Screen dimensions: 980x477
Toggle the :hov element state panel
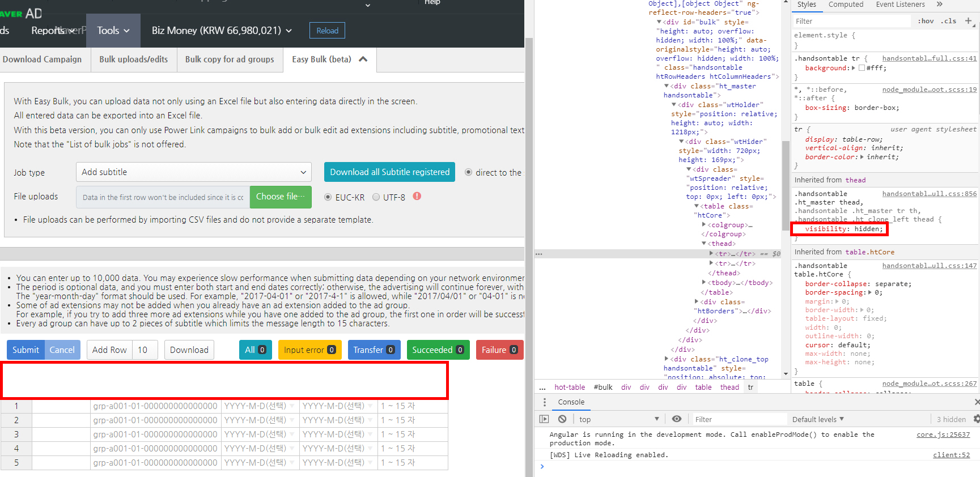click(926, 21)
